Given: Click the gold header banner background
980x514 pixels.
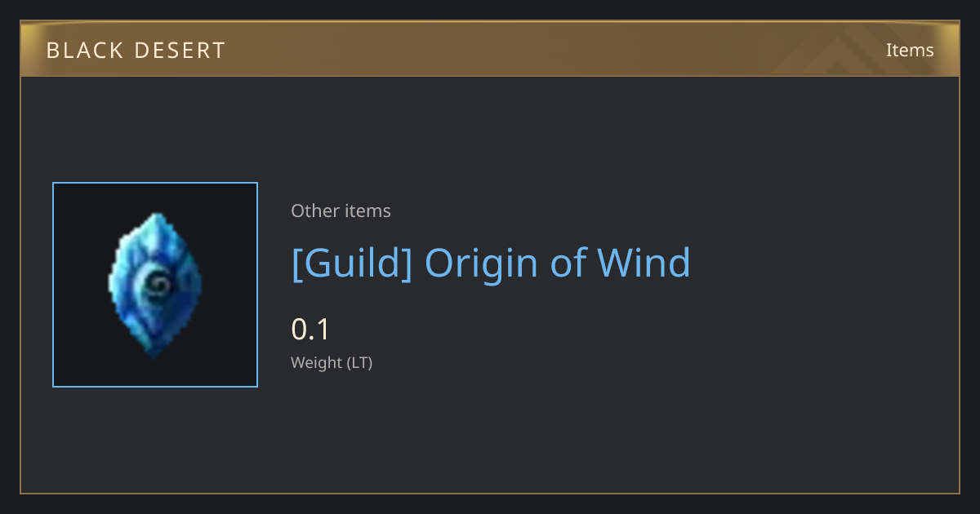Looking at the screenshot, I should point(490,49).
